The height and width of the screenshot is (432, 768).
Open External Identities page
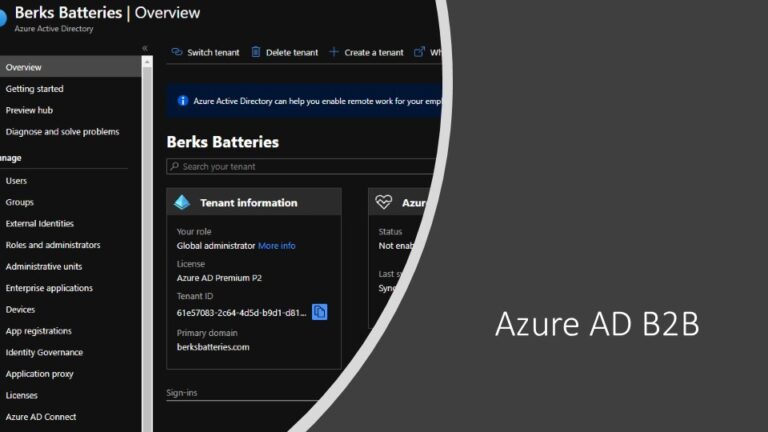click(40, 224)
